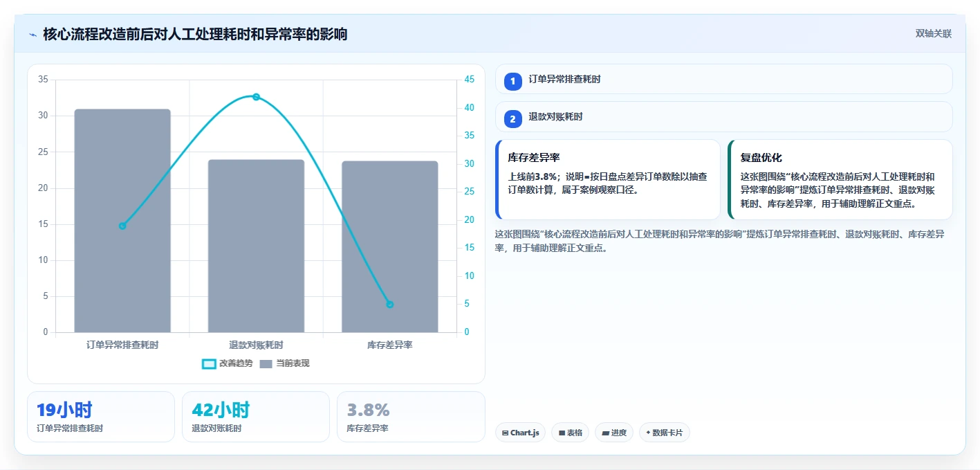Click the star icon in 数据卡片 chip
This screenshot has height=470, width=980.
(x=648, y=433)
